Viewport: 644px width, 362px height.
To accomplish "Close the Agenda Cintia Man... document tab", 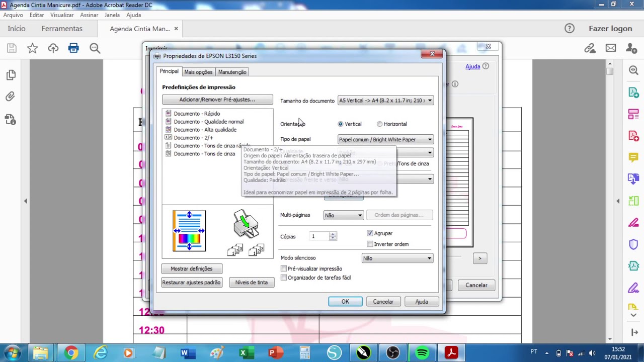I will (176, 29).
